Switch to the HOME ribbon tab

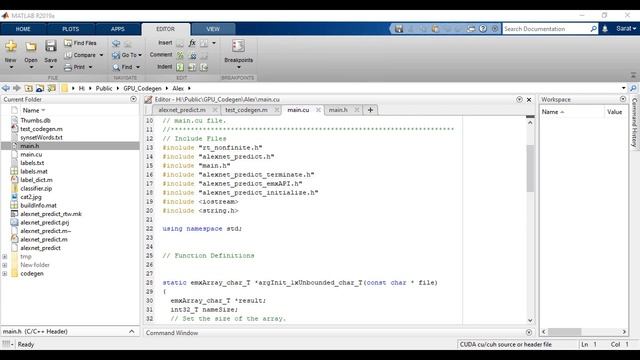(23, 29)
